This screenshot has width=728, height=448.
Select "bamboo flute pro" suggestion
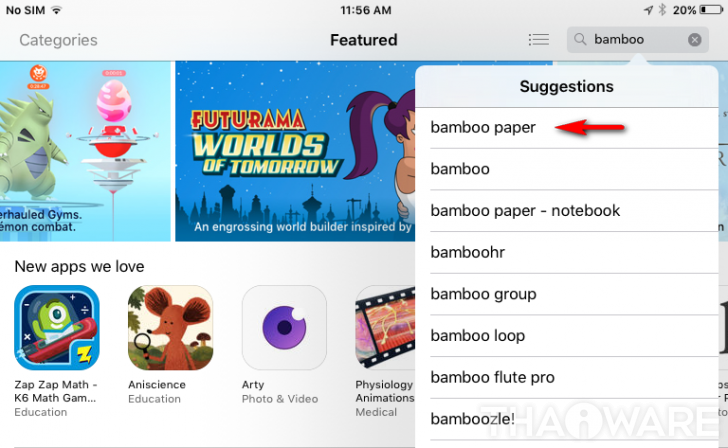[566, 377]
